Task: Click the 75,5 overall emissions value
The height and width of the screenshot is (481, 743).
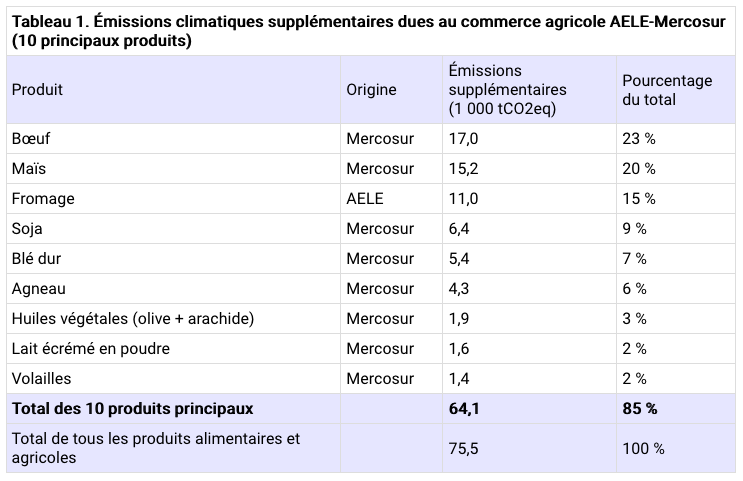Action: click(x=464, y=448)
